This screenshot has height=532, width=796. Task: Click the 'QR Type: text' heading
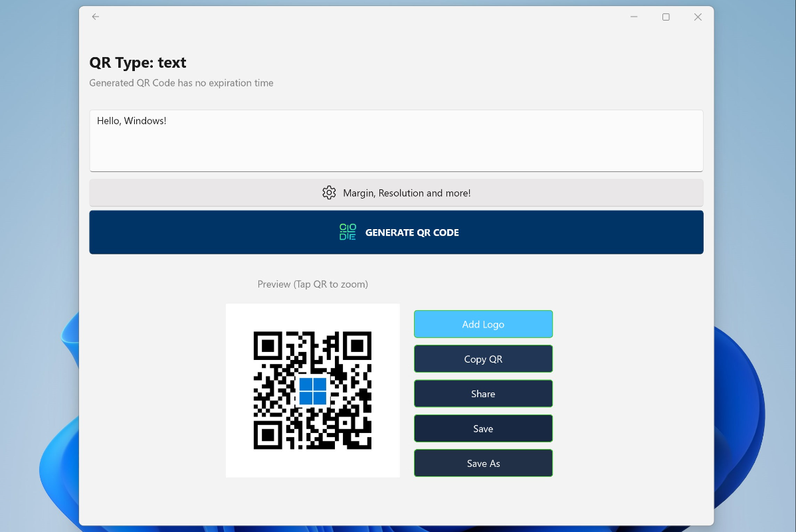(138, 62)
